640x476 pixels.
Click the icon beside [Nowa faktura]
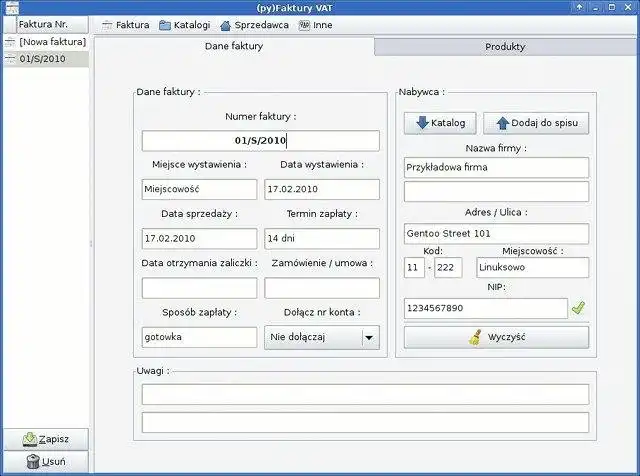(x=10, y=42)
